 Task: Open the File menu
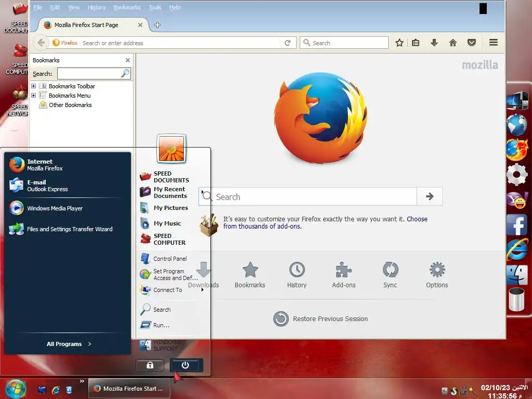pyautogui.click(x=38, y=7)
